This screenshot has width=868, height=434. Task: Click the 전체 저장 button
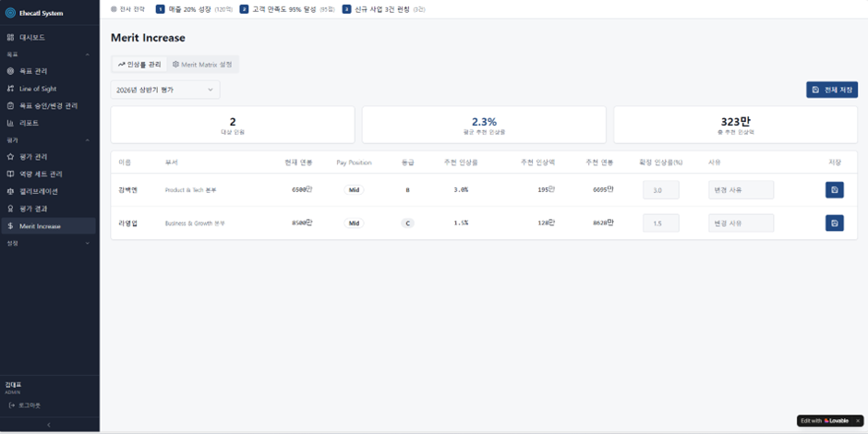pos(832,90)
